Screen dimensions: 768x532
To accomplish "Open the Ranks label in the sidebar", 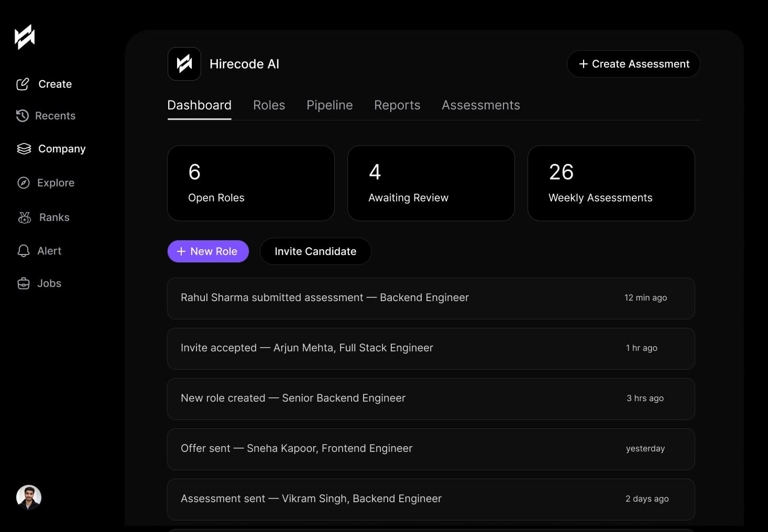I will 54,217.
